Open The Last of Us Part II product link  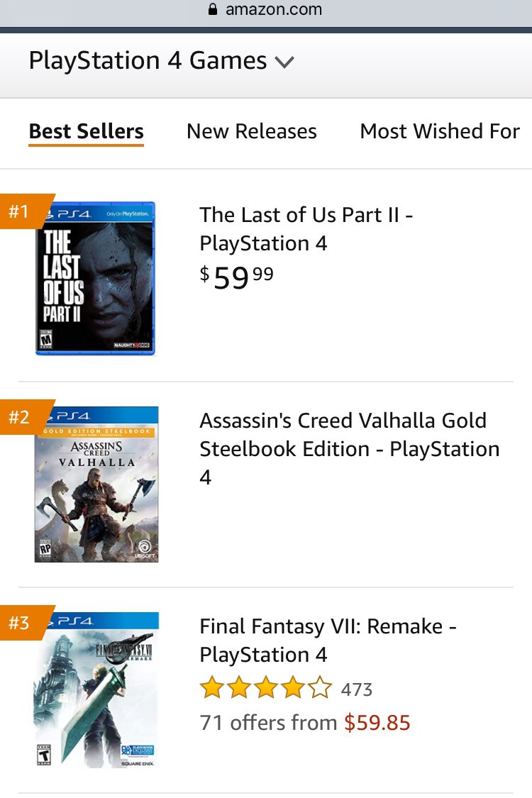(305, 228)
